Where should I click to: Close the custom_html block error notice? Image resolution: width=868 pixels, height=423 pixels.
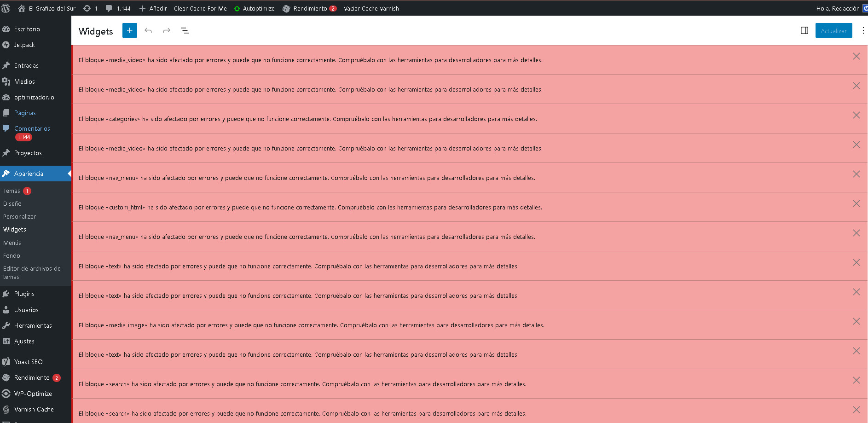(x=856, y=203)
